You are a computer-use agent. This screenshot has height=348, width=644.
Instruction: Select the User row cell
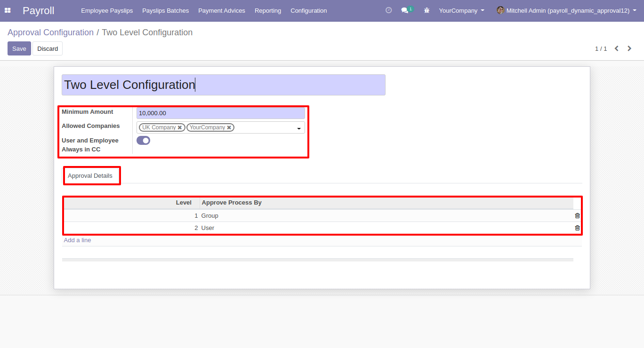tap(386, 228)
